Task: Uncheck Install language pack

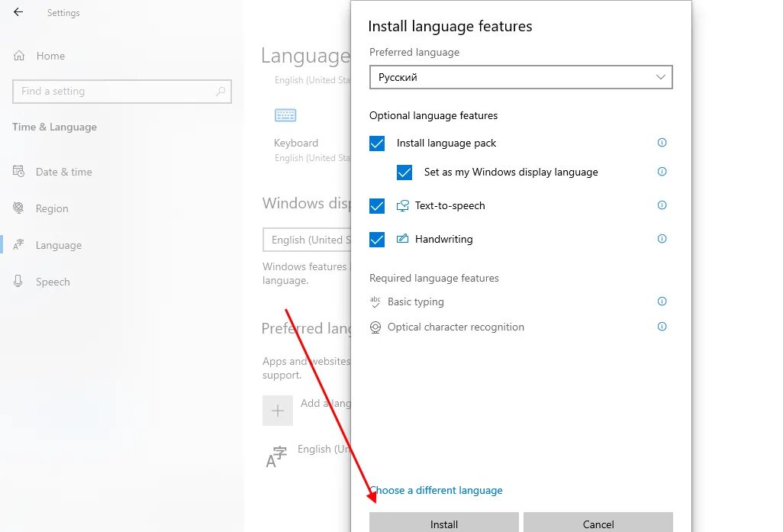Action: [x=377, y=143]
